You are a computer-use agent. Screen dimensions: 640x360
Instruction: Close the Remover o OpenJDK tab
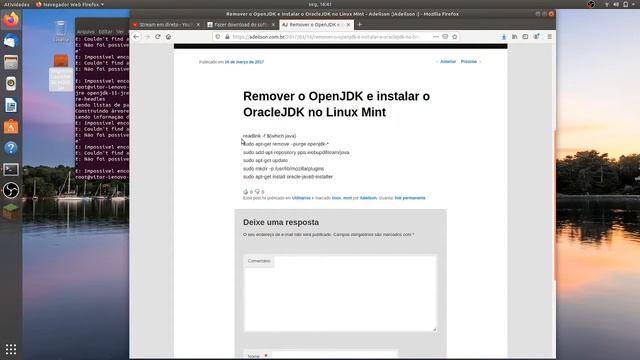(348, 25)
